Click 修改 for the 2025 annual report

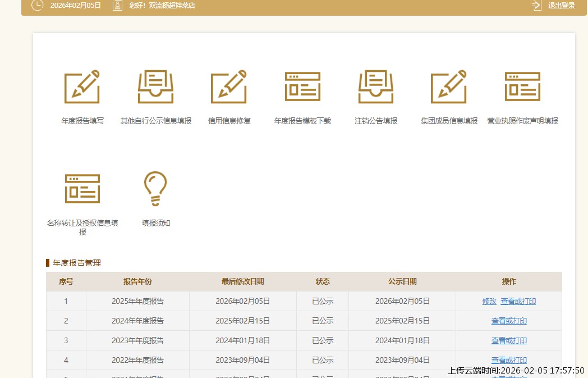[489, 301]
